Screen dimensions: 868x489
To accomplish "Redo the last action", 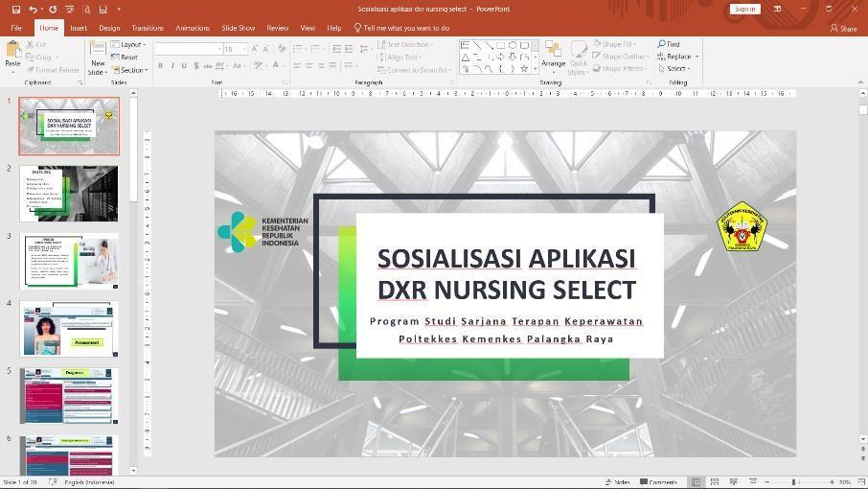I will click(x=53, y=9).
